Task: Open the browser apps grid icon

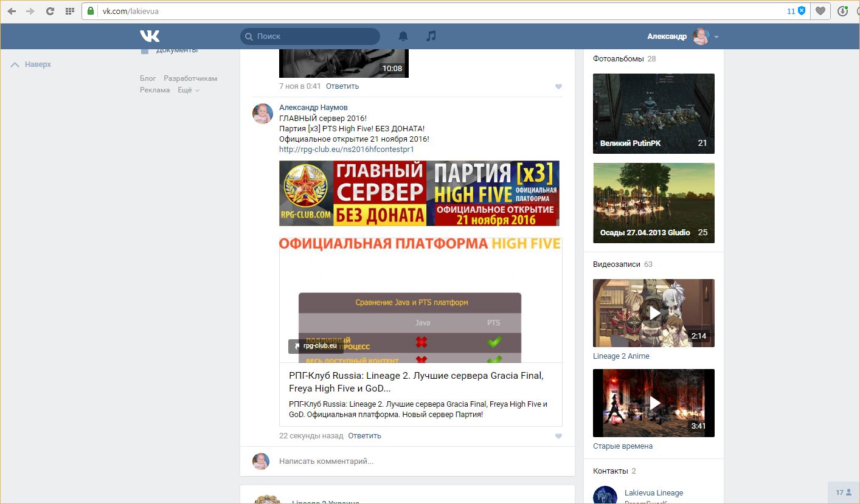Action: pyautogui.click(x=70, y=11)
